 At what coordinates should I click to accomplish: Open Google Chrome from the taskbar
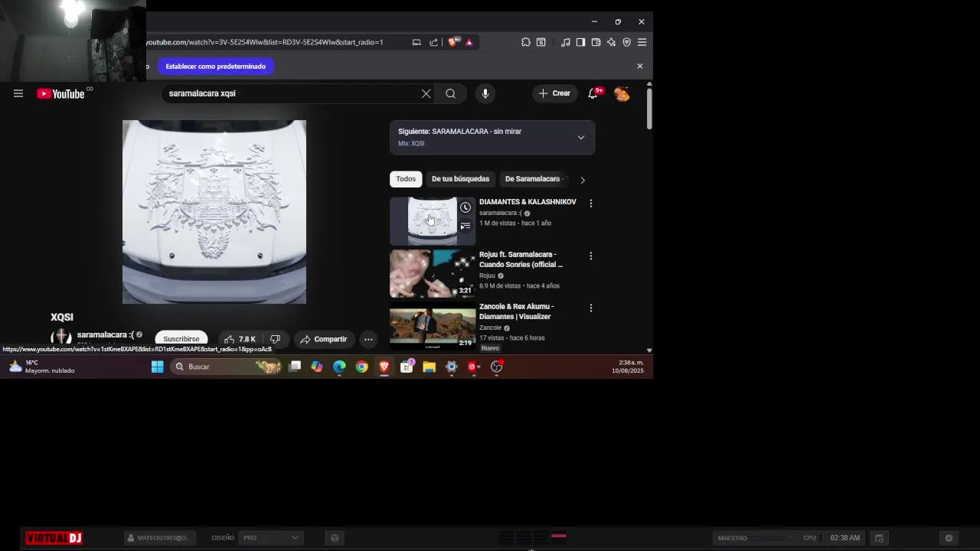click(361, 367)
